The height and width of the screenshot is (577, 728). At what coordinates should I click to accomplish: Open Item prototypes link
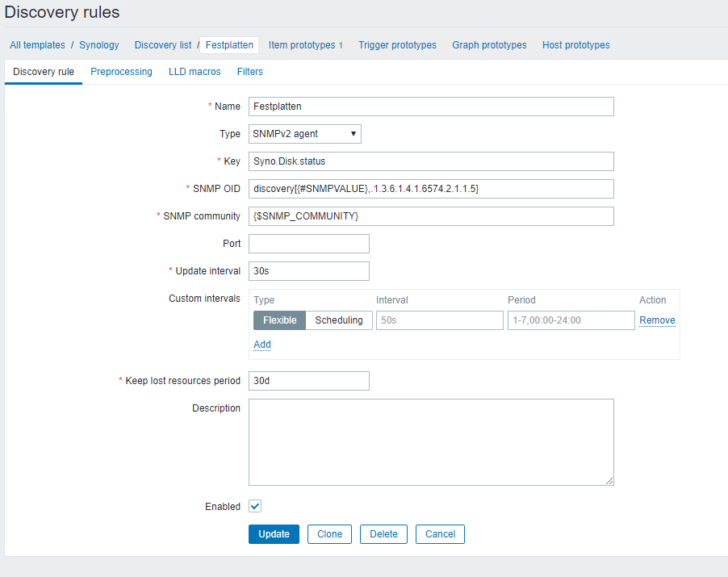(302, 45)
